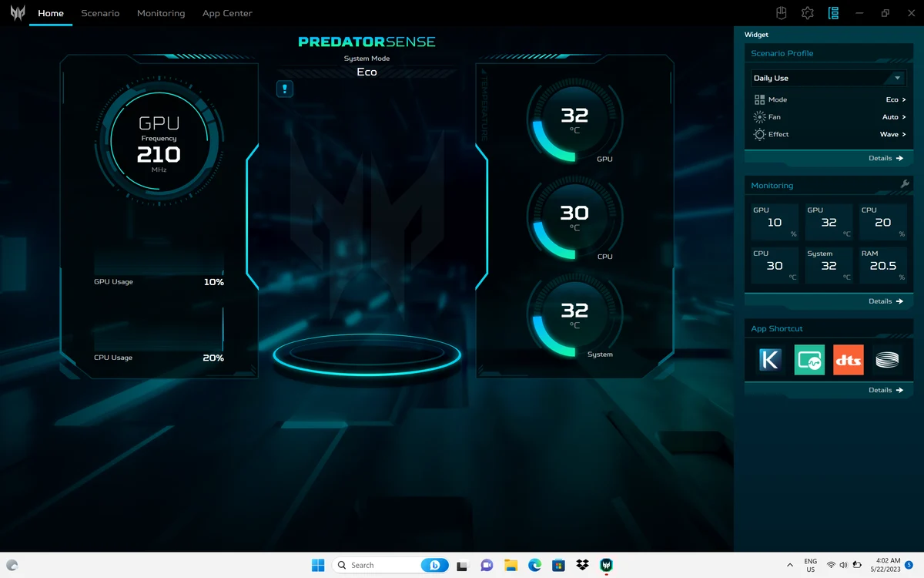Viewport: 924px width, 578px height.
Task: Click the App Shortcut widget header
Action: click(x=829, y=328)
